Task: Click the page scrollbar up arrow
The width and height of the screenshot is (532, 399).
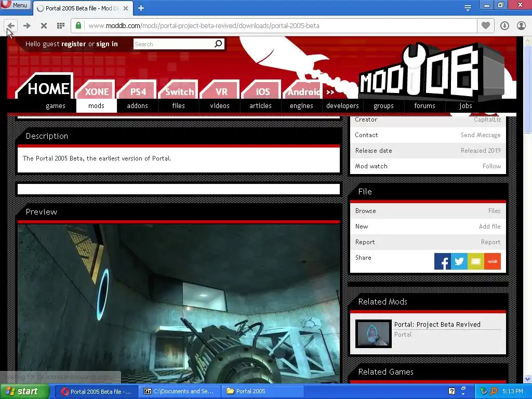Action: point(528,41)
